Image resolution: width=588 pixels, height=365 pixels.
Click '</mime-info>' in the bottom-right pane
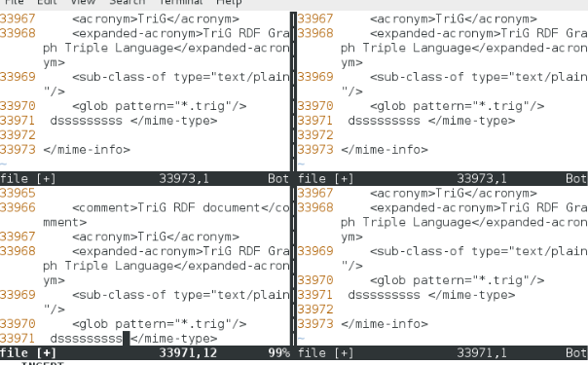point(385,324)
